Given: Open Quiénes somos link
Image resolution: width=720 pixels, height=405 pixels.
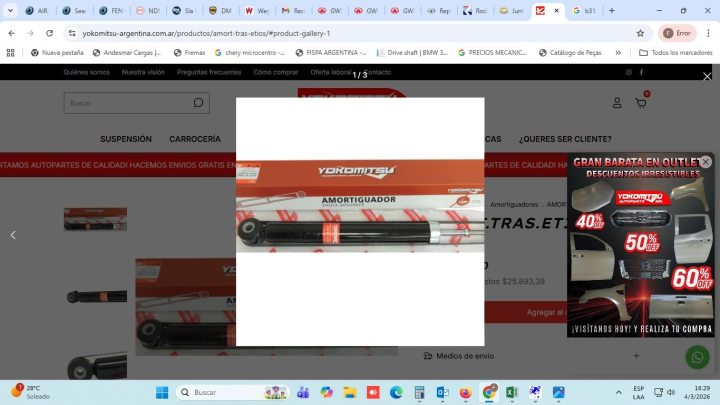Looking at the screenshot, I should point(86,72).
